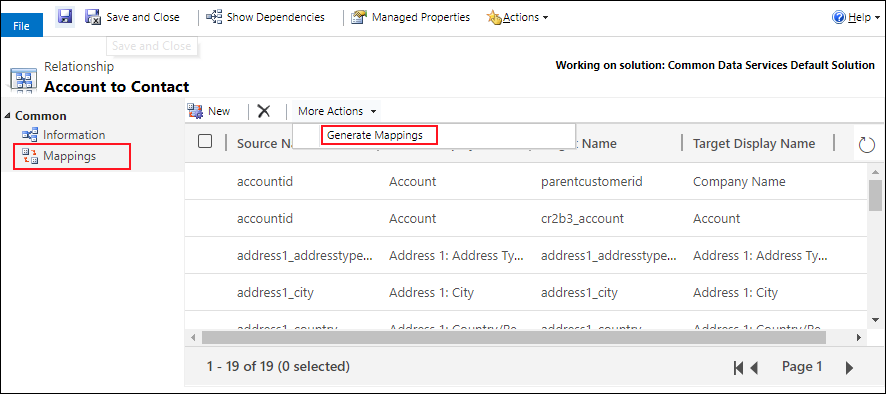This screenshot has width=886, height=394.
Task: Click the source address1_city cell
Action: (275, 293)
